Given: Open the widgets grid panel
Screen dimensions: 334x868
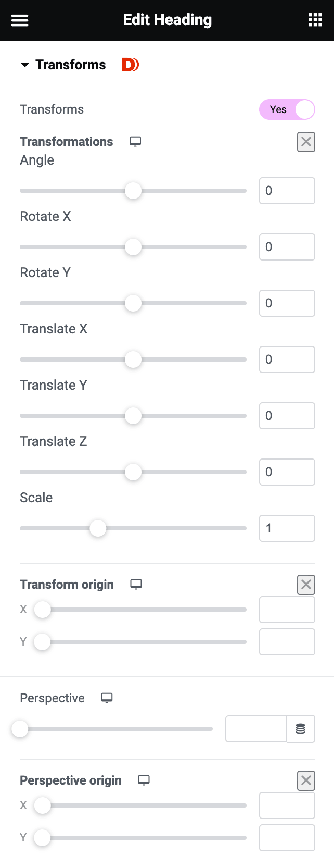Looking at the screenshot, I should (x=315, y=20).
